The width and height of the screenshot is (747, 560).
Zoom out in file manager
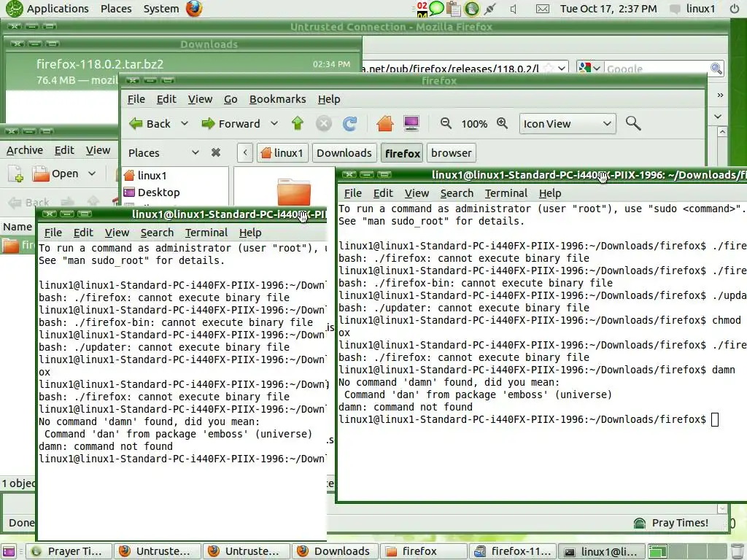click(x=446, y=124)
